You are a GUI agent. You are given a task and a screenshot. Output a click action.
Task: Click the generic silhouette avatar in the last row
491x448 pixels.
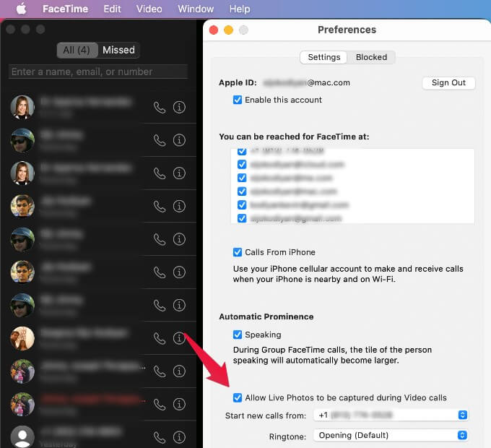coord(22,436)
